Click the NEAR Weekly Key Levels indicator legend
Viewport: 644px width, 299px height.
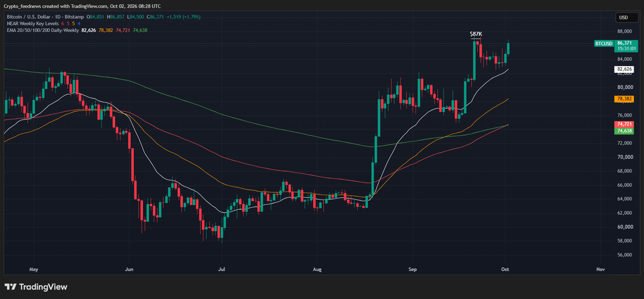33,23
